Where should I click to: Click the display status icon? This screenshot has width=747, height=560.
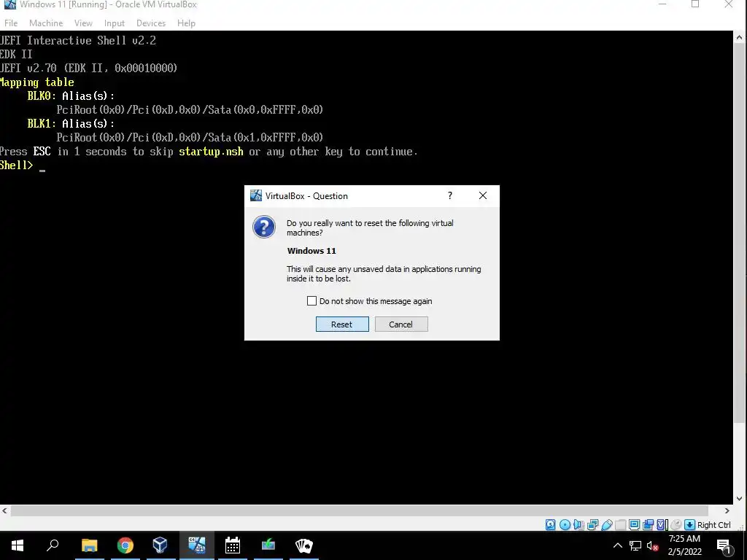click(634, 525)
